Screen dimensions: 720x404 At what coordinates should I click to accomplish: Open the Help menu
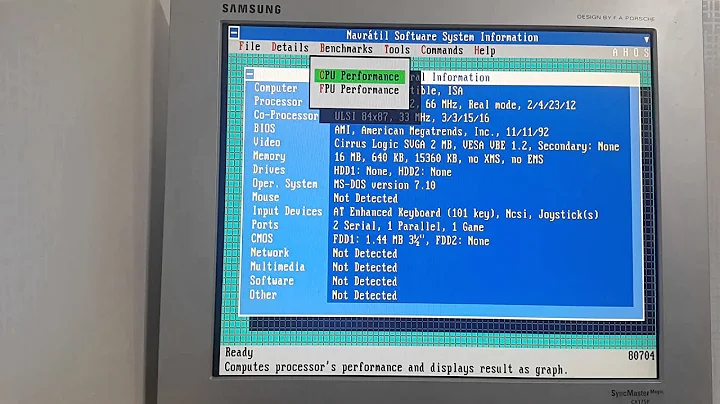tap(484, 50)
